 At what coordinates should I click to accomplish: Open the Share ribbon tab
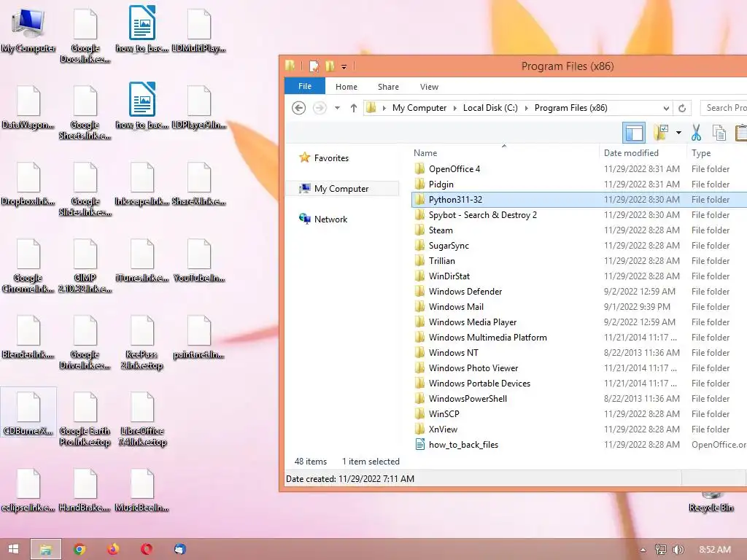pos(388,87)
